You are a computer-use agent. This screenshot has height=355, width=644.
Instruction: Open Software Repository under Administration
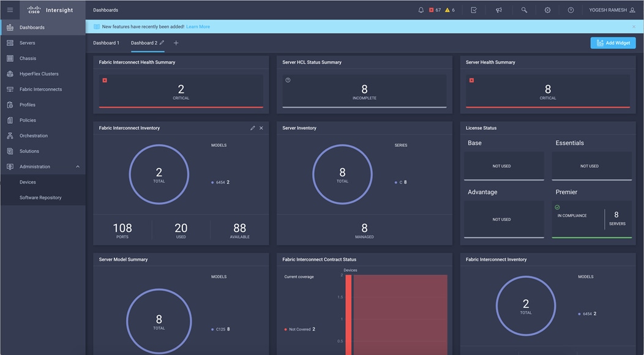(43, 198)
